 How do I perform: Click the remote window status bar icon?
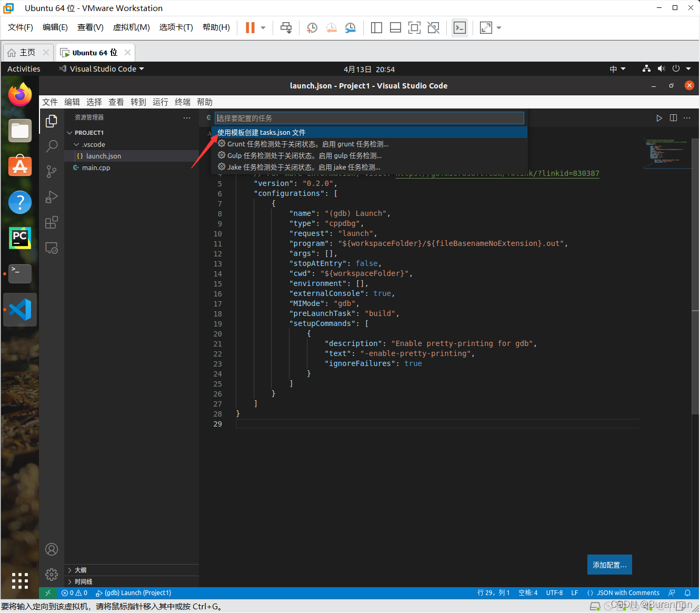(x=48, y=593)
